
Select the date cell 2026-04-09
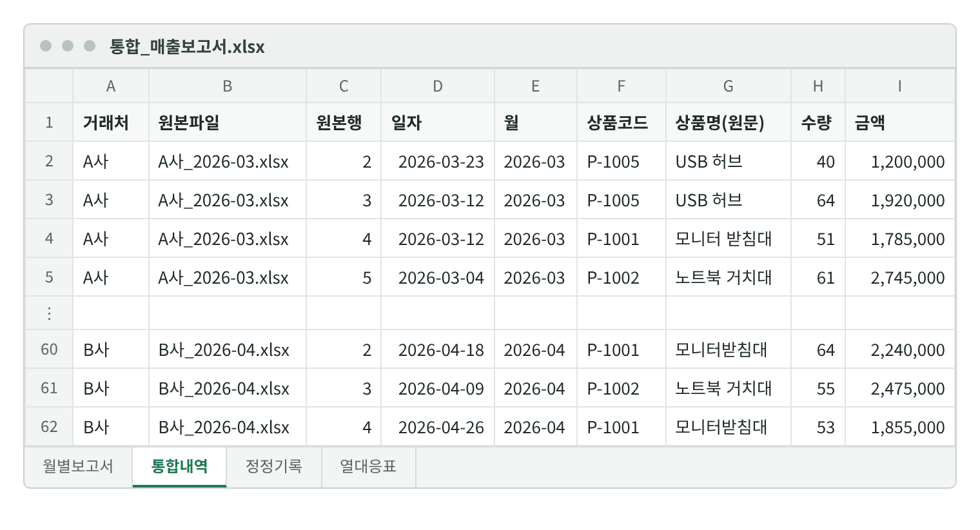click(x=438, y=388)
